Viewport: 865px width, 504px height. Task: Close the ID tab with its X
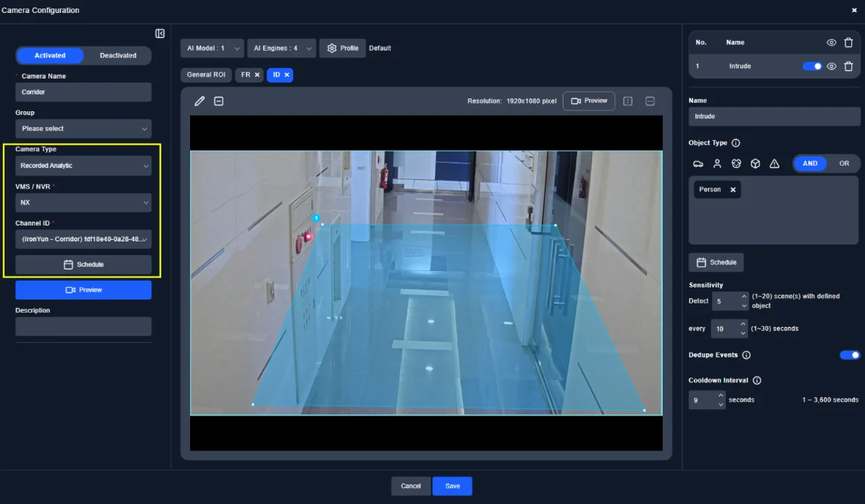pyautogui.click(x=287, y=75)
